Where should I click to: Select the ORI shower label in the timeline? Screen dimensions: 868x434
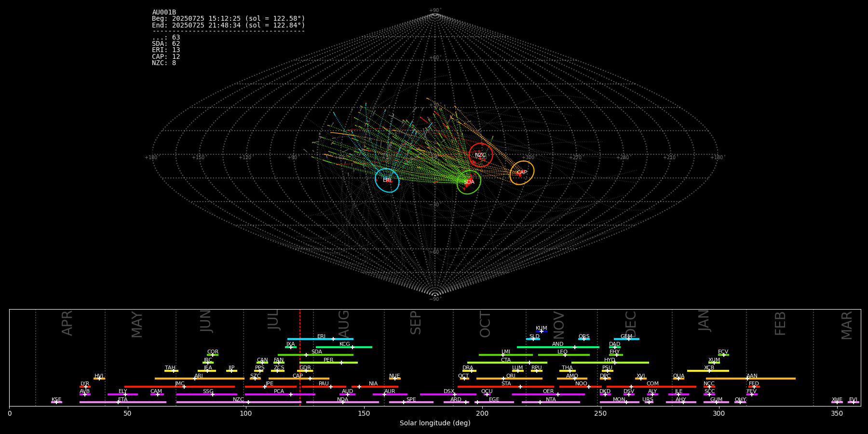511,376
